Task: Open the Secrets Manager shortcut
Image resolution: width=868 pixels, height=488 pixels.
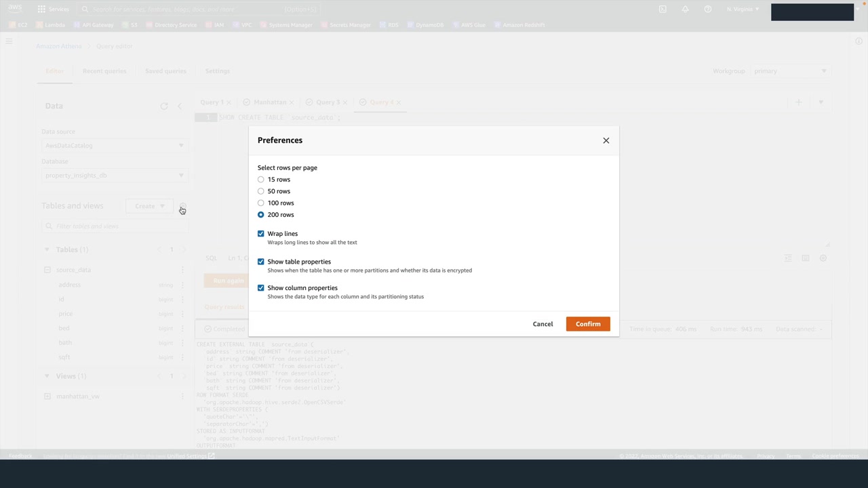Action: tap(346, 25)
